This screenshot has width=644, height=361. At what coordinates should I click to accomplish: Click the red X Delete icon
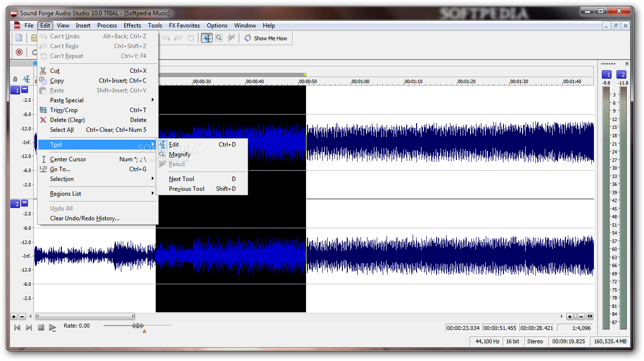pyautogui.click(x=43, y=120)
